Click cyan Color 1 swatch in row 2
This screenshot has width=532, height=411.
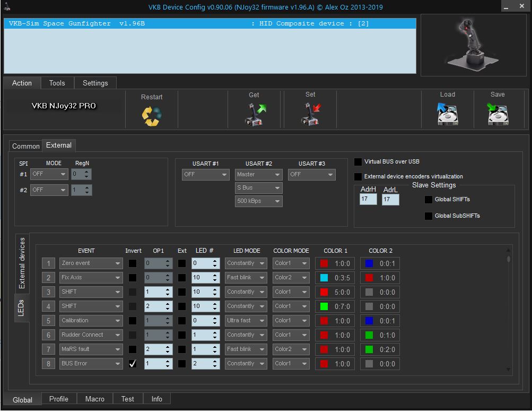pyautogui.click(x=324, y=278)
